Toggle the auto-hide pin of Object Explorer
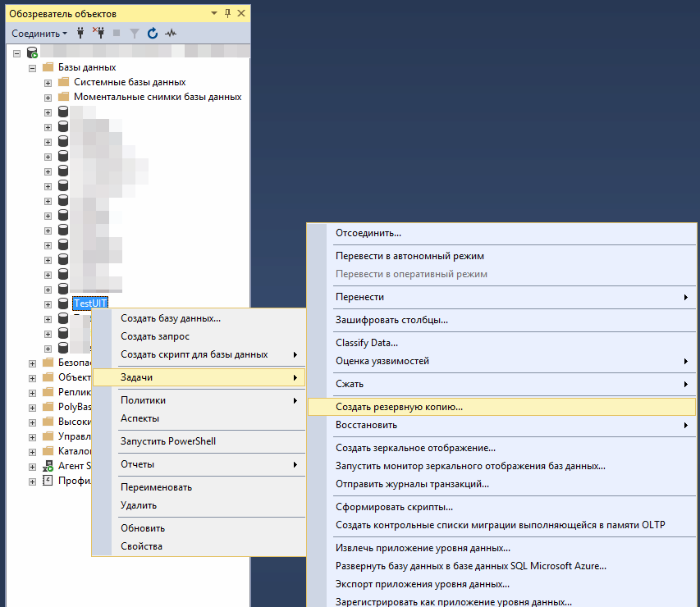This screenshot has height=607, width=700. 227,14
